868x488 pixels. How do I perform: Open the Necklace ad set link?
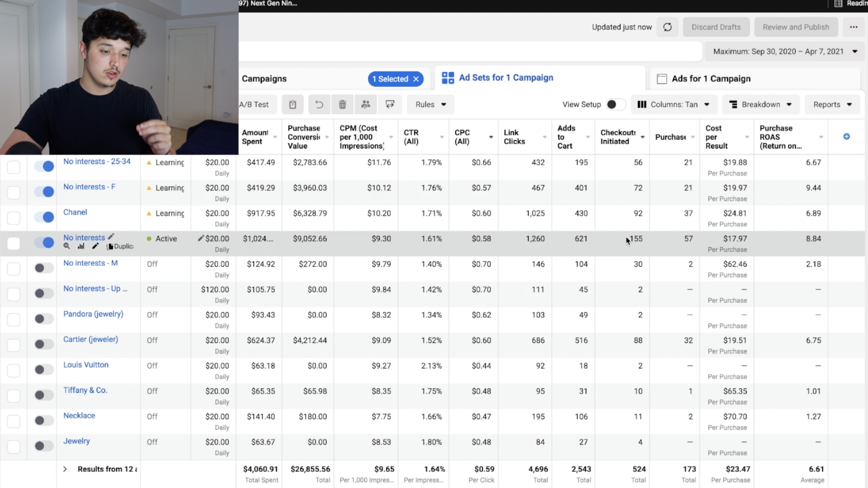click(79, 415)
